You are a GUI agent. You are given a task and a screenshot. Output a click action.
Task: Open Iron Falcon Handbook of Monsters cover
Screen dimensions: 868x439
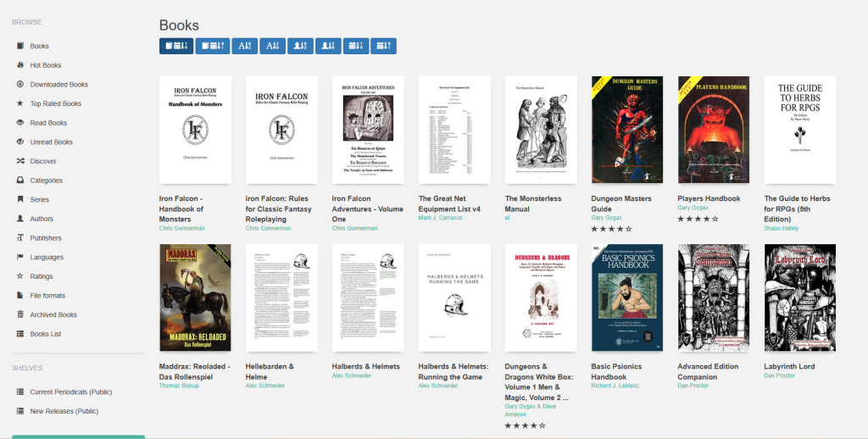tap(196, 130)
